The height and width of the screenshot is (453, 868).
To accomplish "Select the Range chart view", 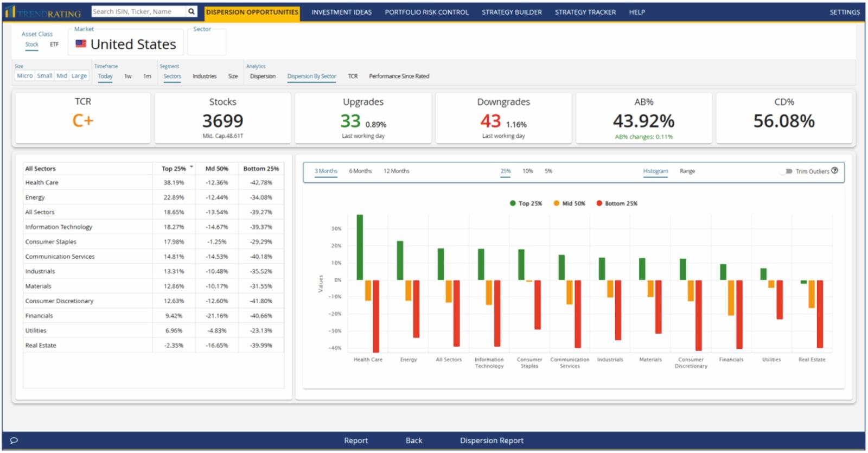I will coord(687,171).
